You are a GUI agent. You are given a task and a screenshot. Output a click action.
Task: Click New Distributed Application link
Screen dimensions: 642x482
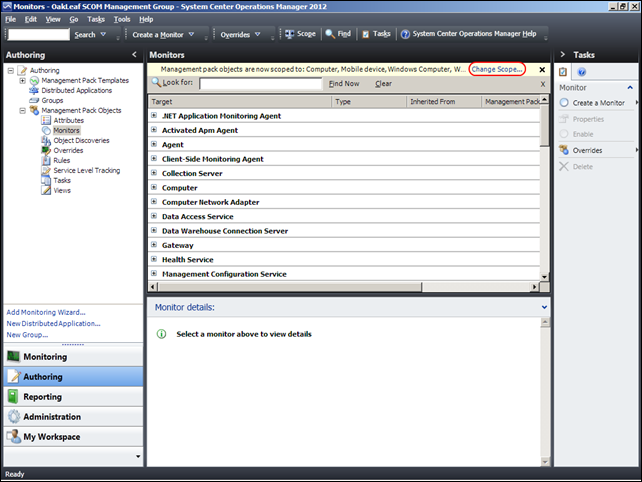(53, 324)
